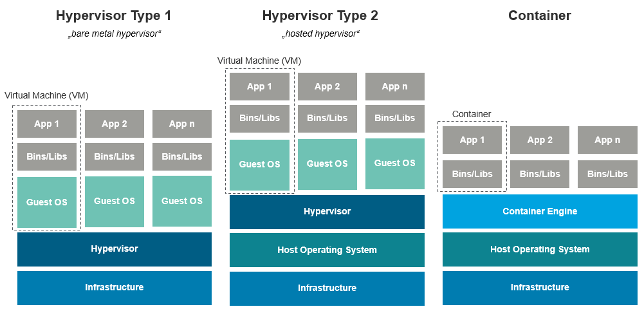Click App n block in Hypervisor Type 2
The image size is (644, 309).
394,86
